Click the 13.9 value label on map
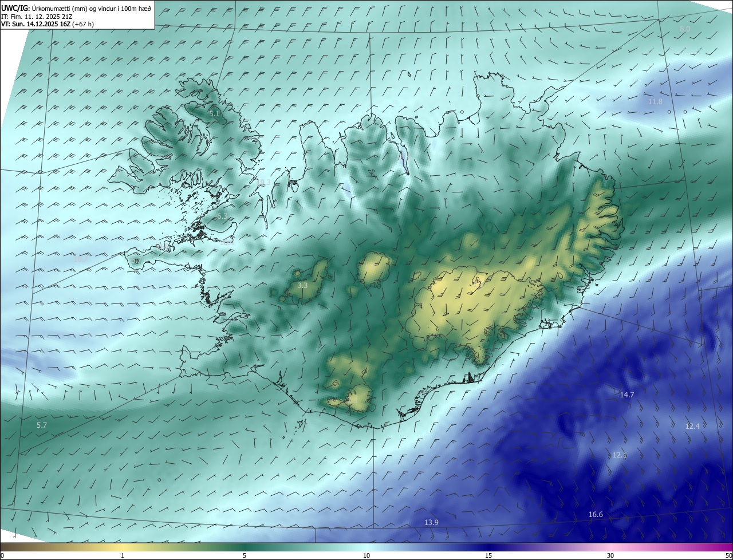 [431, 522]
